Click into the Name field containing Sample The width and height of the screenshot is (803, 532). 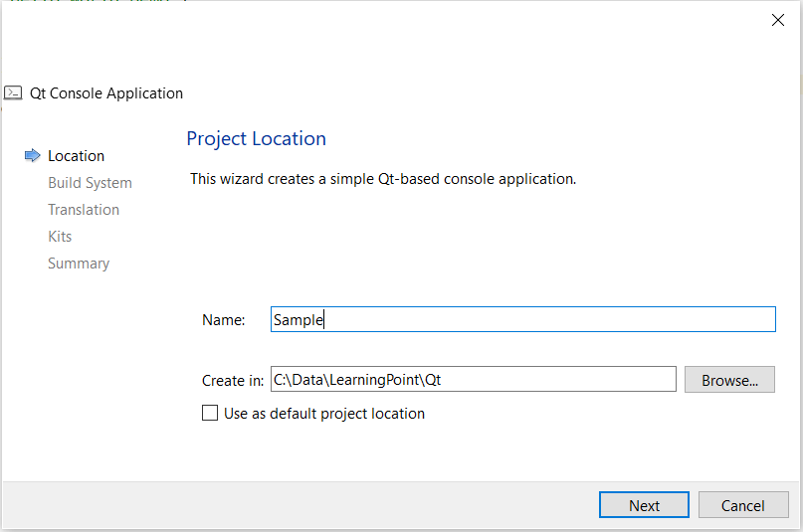click(x=522, y=319)
